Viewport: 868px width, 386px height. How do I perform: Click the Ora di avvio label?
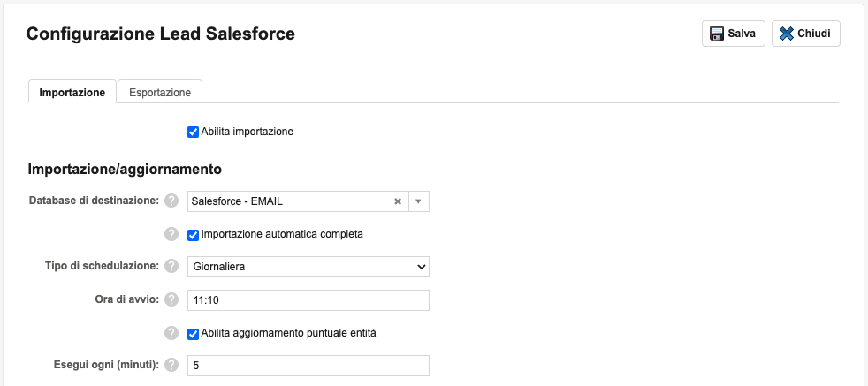pos(127,299)
